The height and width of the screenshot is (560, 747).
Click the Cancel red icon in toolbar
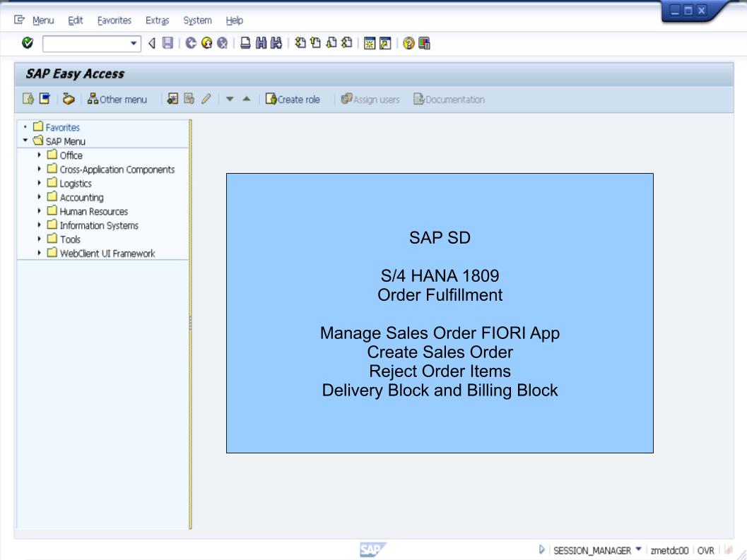tap(222, 42)
